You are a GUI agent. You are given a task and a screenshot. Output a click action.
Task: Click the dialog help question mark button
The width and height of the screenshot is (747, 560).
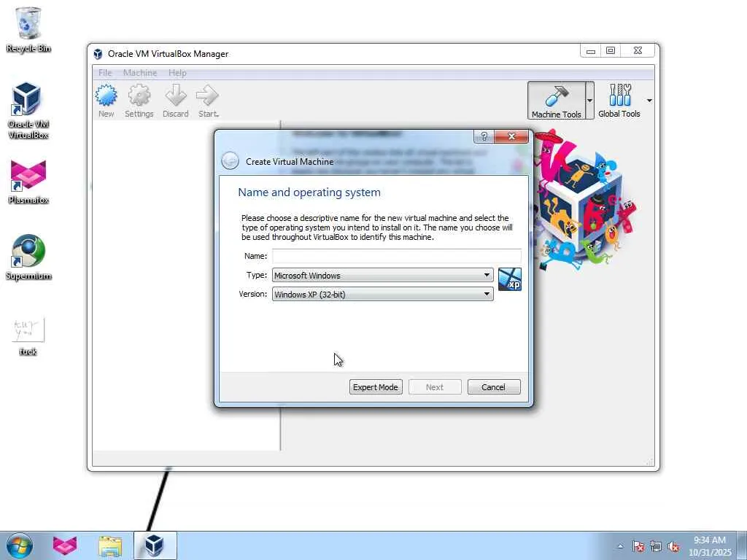pyautogui.click(x=484, y=136)
